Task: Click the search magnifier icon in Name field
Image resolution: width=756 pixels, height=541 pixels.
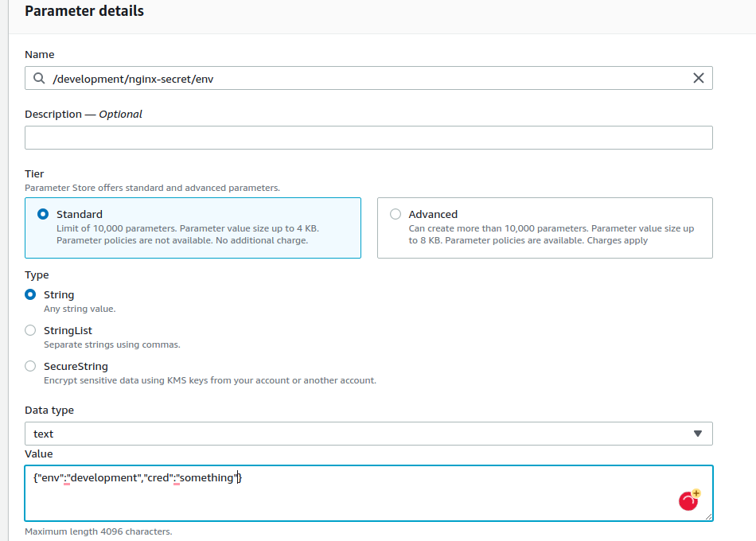Action: click(x=39, y=78)
